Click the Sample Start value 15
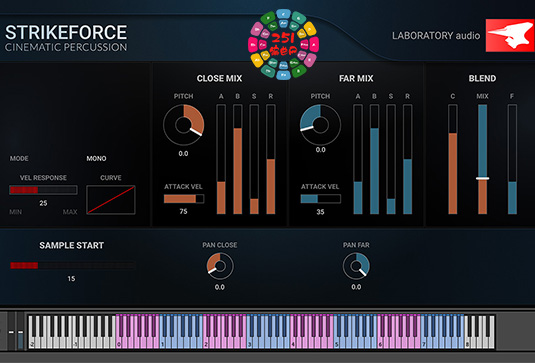Image resolution: width=535 pixels, height=363 pixels. pos(71,279)
